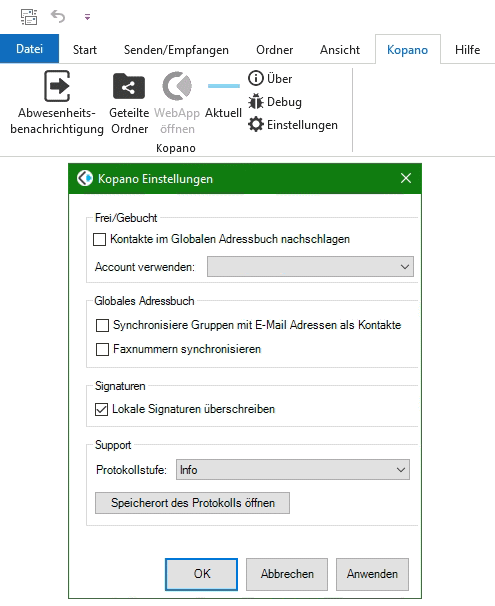Open the Ordner ribbon tab

coord(274,50)
